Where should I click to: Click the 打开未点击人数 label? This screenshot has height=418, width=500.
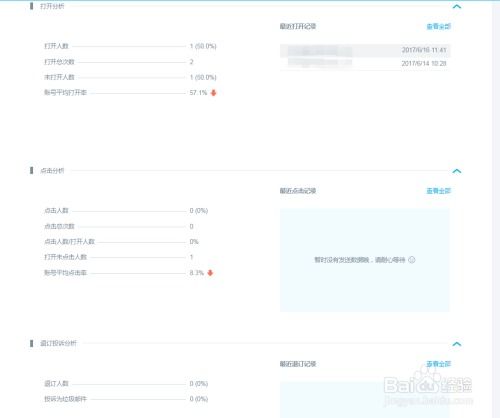point(65,257)
